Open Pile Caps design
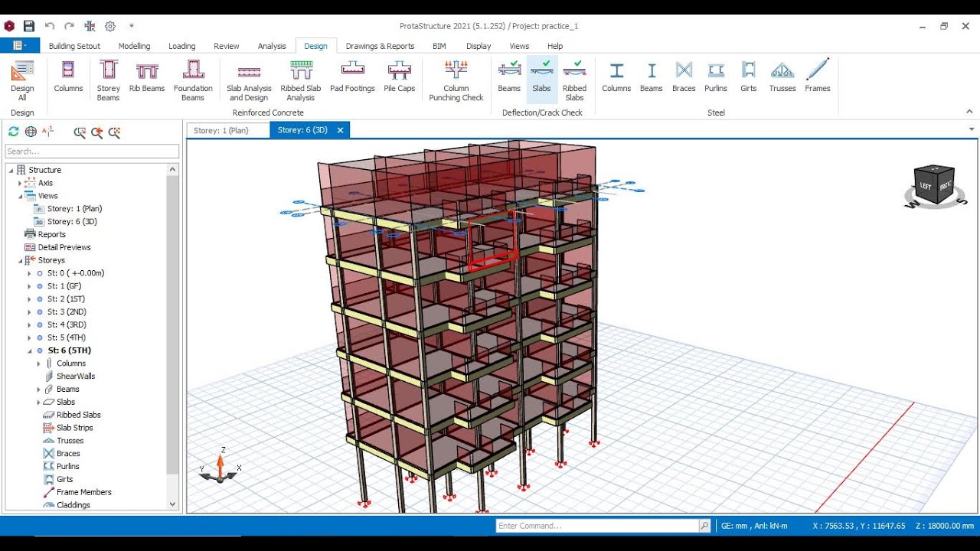This screenshot has width=980, height=551. 400,77
